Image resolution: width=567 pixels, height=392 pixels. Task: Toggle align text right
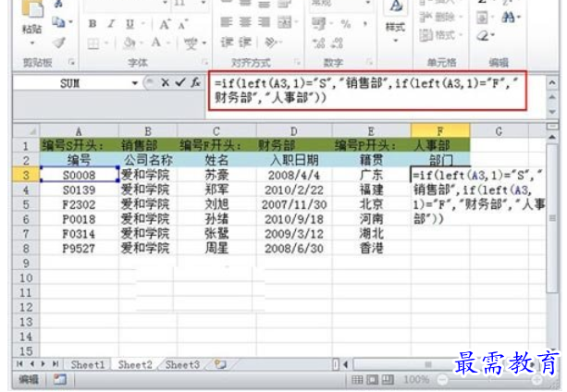(264, 22)
